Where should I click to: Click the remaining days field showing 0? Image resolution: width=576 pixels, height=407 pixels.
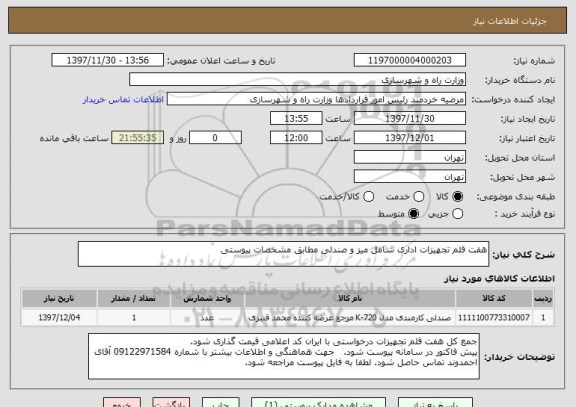[215, 138]
